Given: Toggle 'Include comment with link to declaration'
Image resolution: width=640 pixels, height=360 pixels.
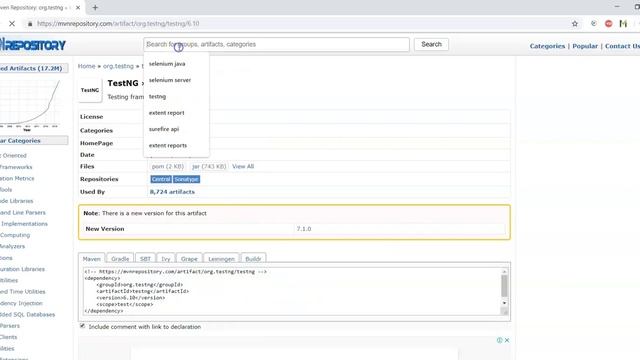Looking at the screenshot, I should coord(82,326).
